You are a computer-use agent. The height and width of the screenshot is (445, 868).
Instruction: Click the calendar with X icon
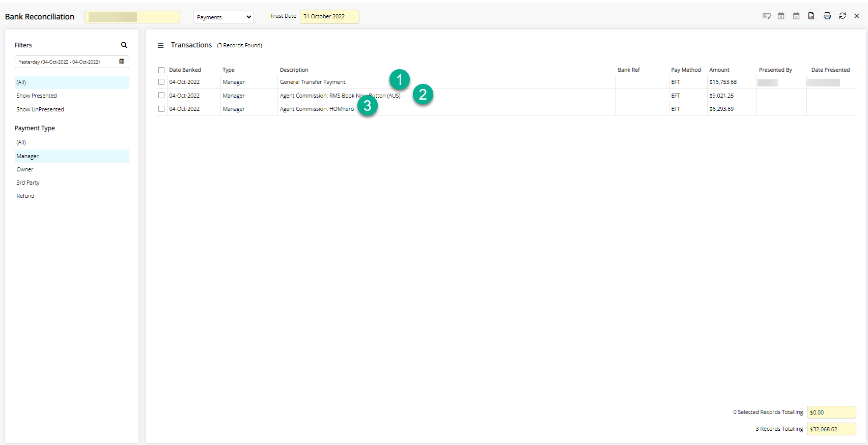tap(781, 16)
